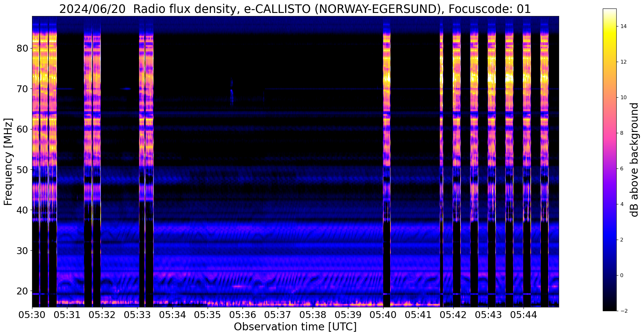
Task: Click the colorbar tick label 2
Action: tap(621, 240)
